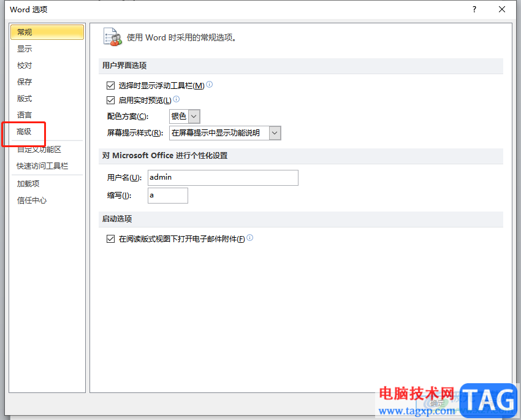Image resolution: width=521 pixels, height=420 pixels.
Task: Toggle 在阅读版式视图下打开电子邮件附件 checkbox
Action: click(x=111, y=239)
